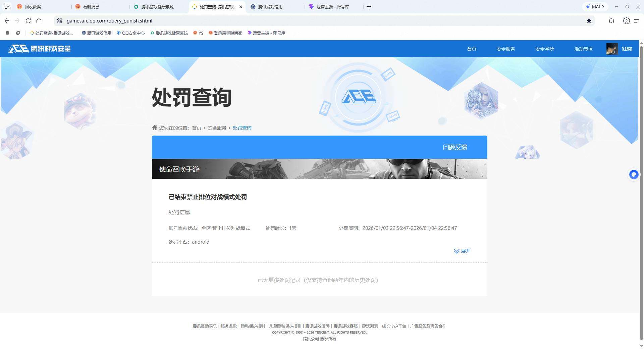Open the browser profile account icon
644x349 pixels.
[x=626, y=21]
